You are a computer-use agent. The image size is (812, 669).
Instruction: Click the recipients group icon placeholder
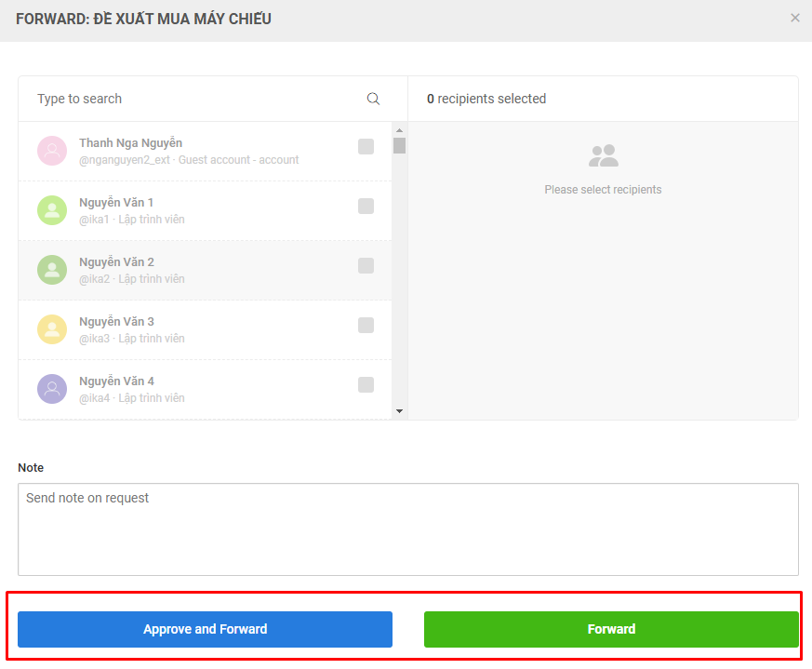coord(604,155)
